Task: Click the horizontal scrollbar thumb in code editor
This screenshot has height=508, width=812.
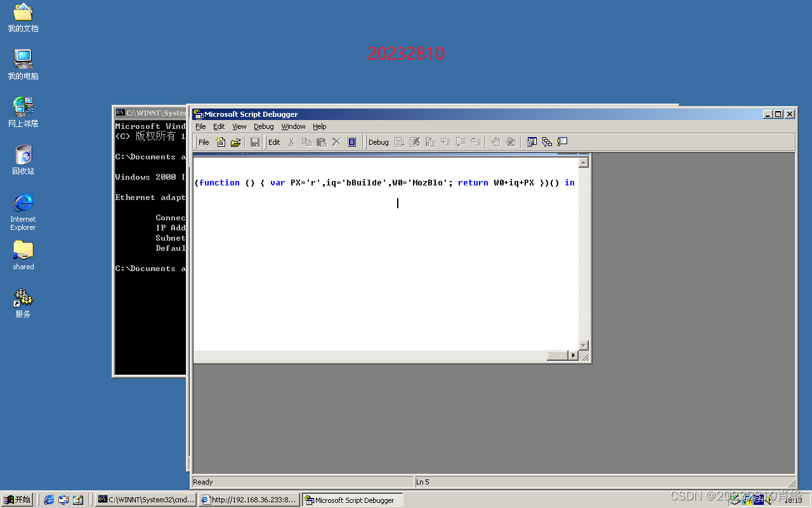Action: click(557, 356)
